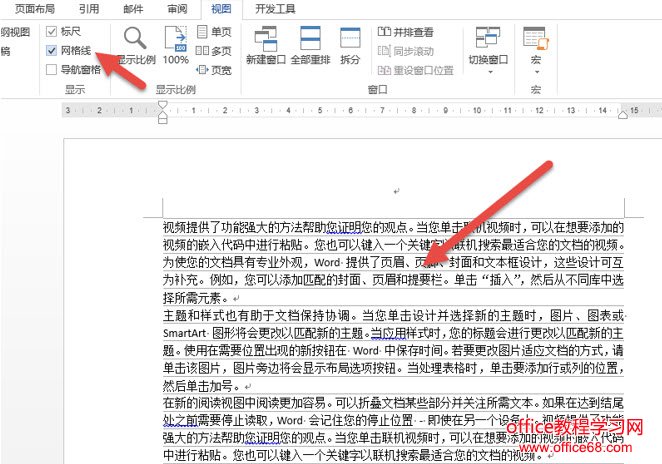Click the 稿 draft view button
The image size is (662, 464).
pos(5,51)
